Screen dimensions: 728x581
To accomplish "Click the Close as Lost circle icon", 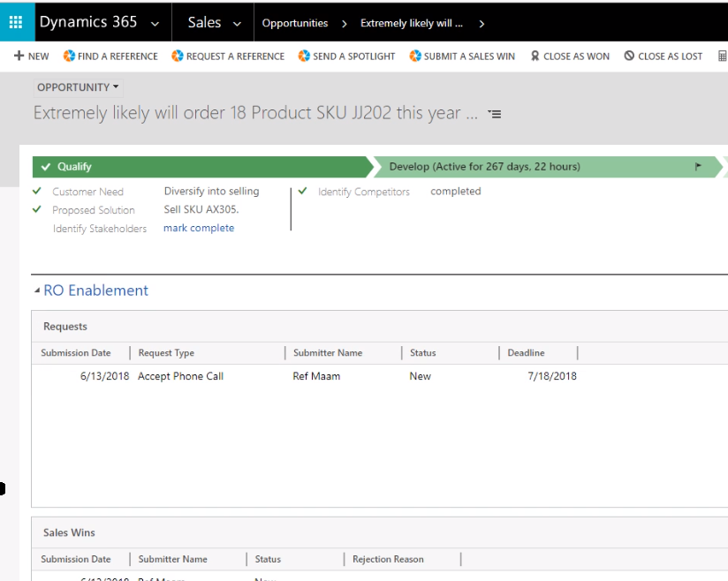I will (x=629, y=56).
